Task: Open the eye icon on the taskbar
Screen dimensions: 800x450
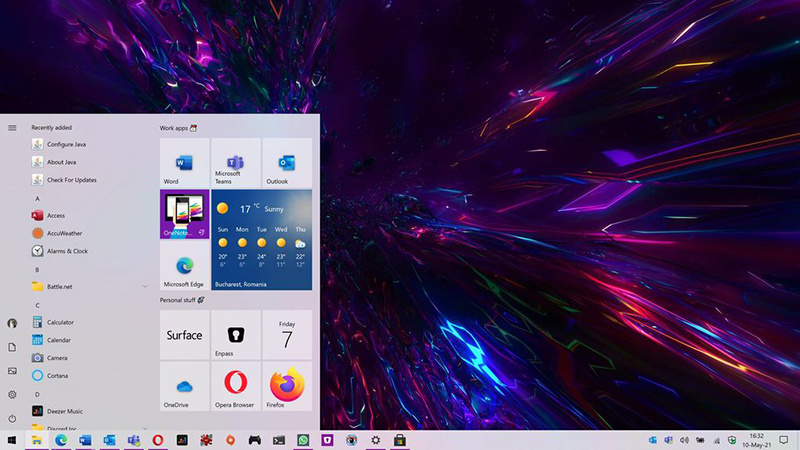Action: [x=352, y=440]
